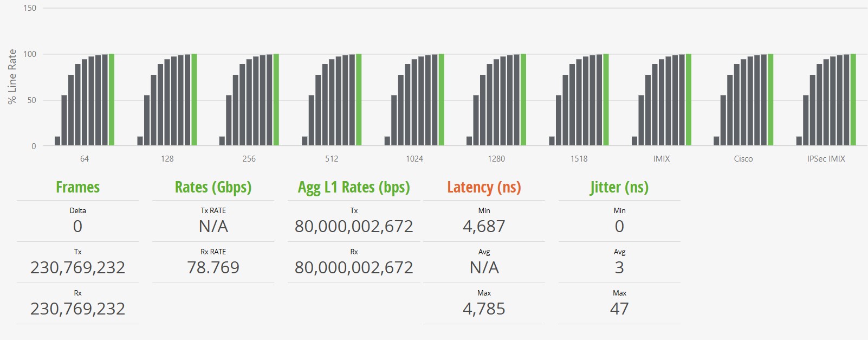Click the Frames Delta value

[x=78, y=226]
